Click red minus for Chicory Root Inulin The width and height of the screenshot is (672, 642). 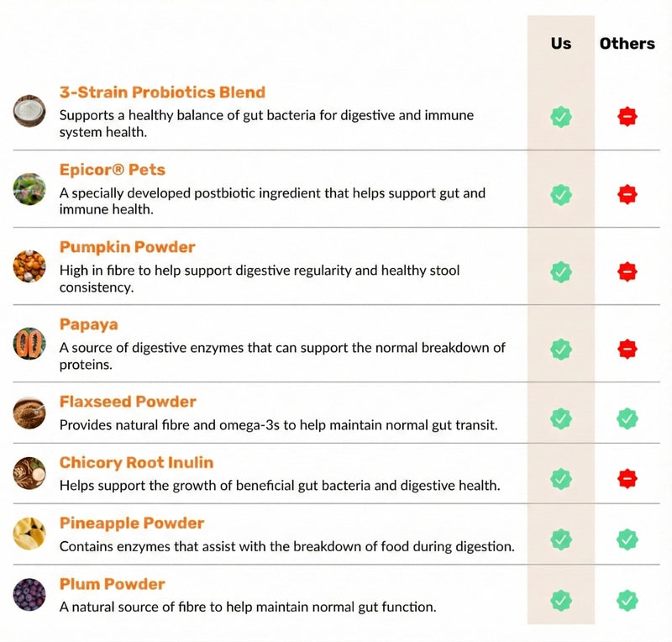(627, 479)
